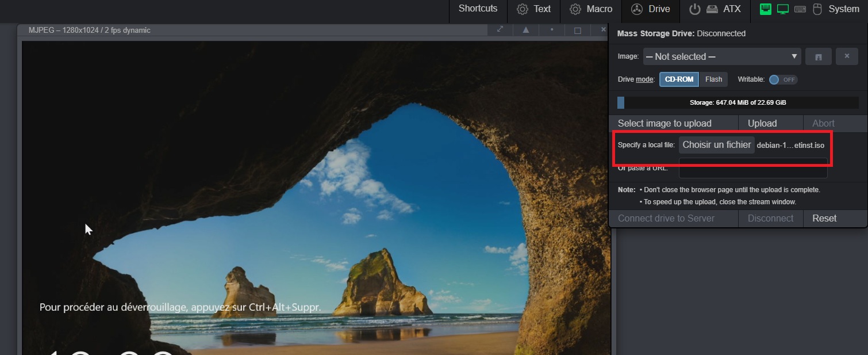Open the Image dropdown showing Not selected
868x355 pixels.
(722, 56)
